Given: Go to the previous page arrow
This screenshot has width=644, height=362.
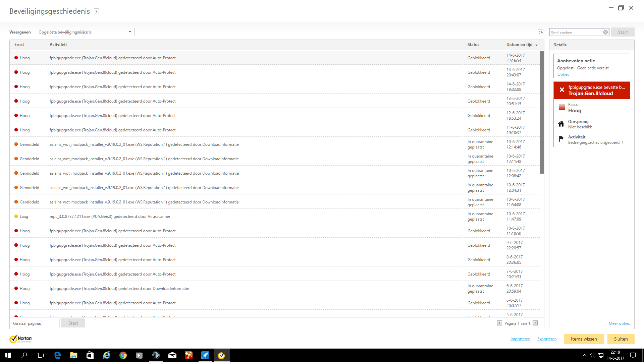Looking at the screenshot, I should pos(499,323).
